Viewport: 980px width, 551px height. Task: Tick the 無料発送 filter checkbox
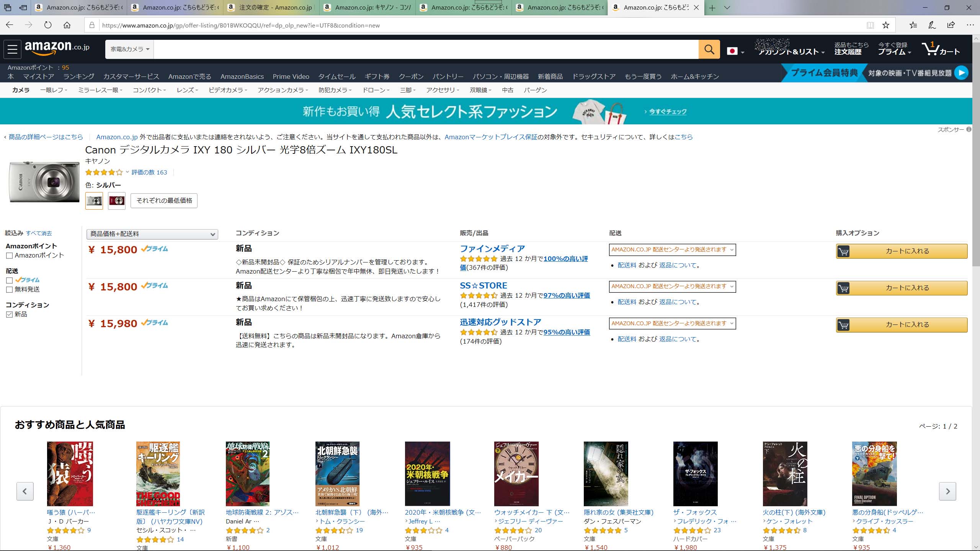coord(10,290)
